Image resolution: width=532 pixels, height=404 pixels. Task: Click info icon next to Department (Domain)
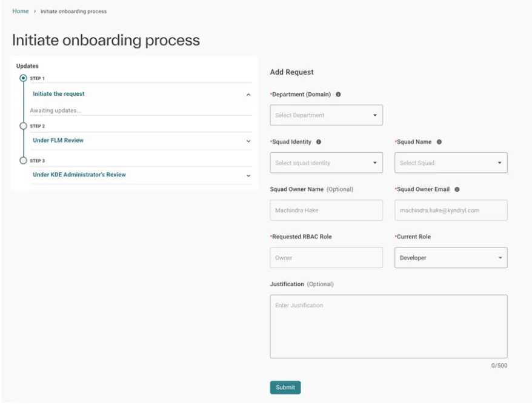[338, 95]
